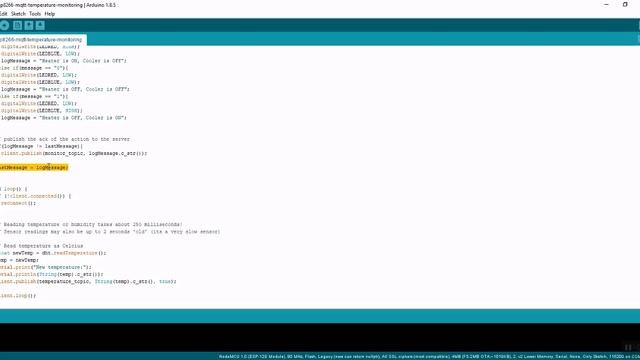Screen dimensions: 640x360
Task: Open the Edit menu
Action: click(3, 14)
